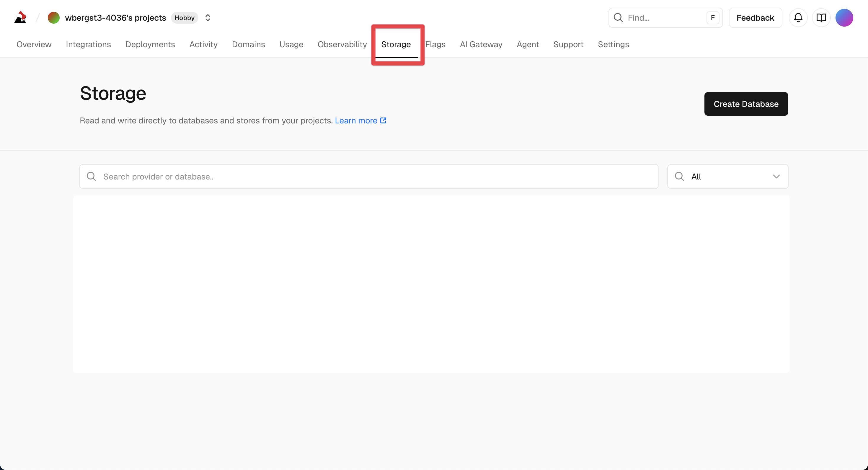Image resolution: width=868 pixels, height=470 pixels.
Task: Switch to the Observability tab
Action: coord(342,45)
